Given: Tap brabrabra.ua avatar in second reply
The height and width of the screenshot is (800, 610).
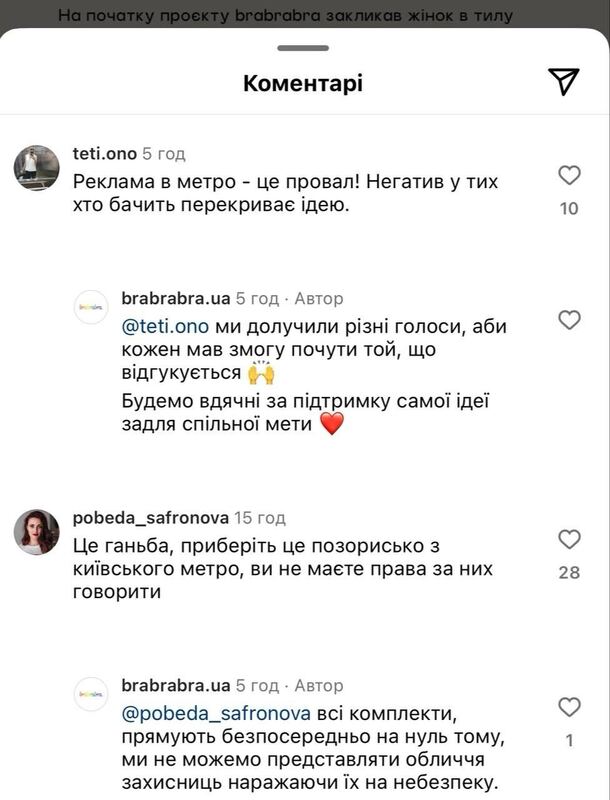Looking at the screenshot, I should [91, 695].
